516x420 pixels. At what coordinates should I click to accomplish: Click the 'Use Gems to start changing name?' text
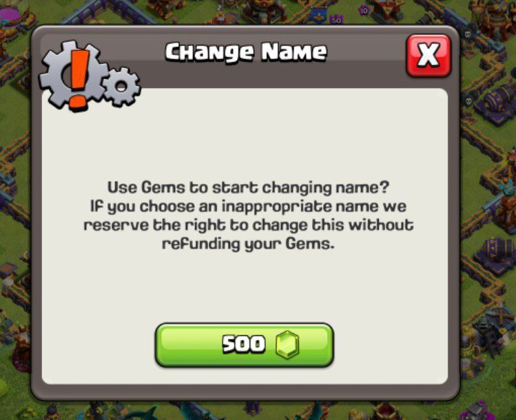(x=249, y=187)
